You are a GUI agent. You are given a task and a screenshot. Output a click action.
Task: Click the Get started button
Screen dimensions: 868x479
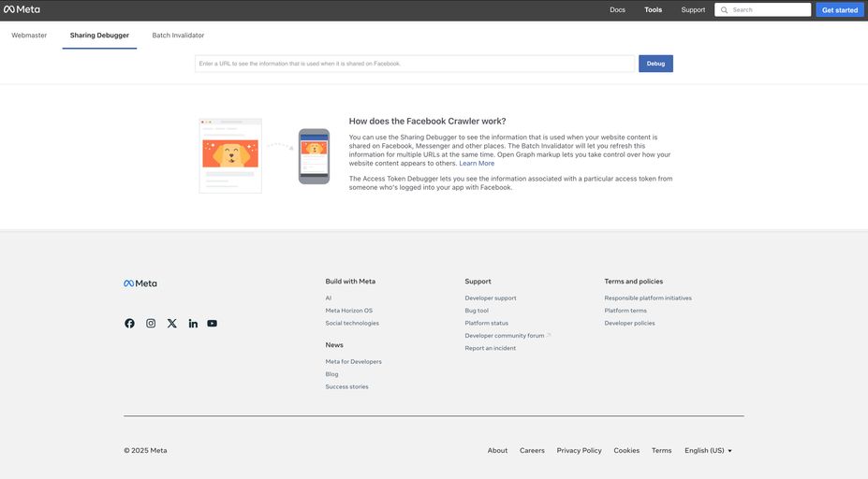pos(839,10)
